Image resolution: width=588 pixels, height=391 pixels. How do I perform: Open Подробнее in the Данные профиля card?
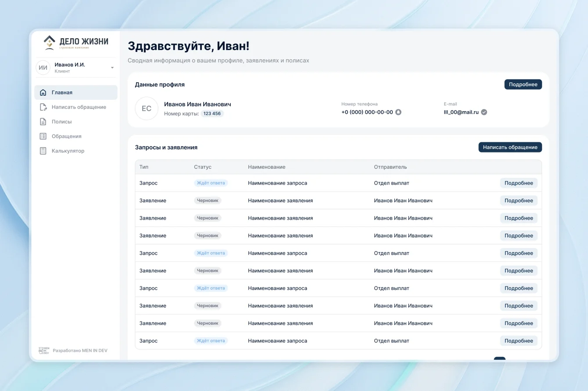[523, 84]
